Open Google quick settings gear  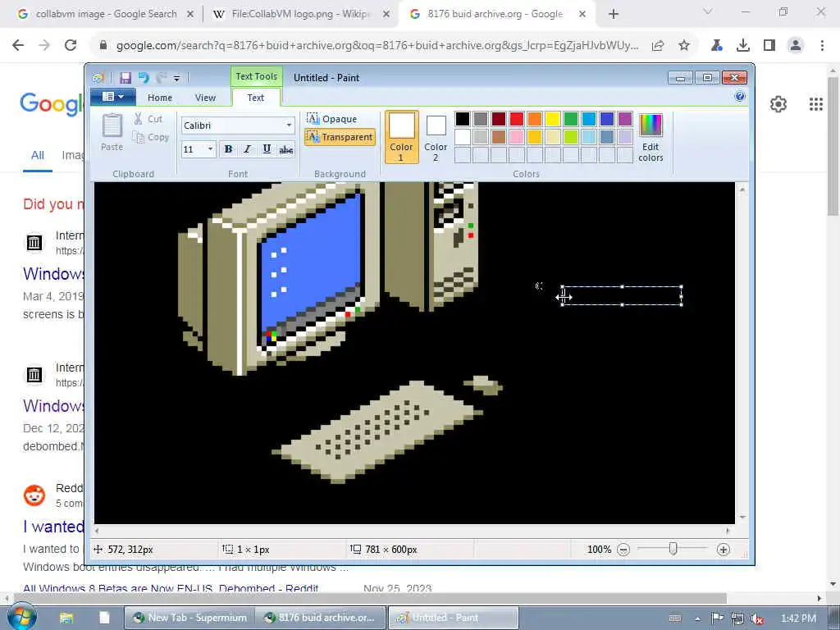coord(778,104)
